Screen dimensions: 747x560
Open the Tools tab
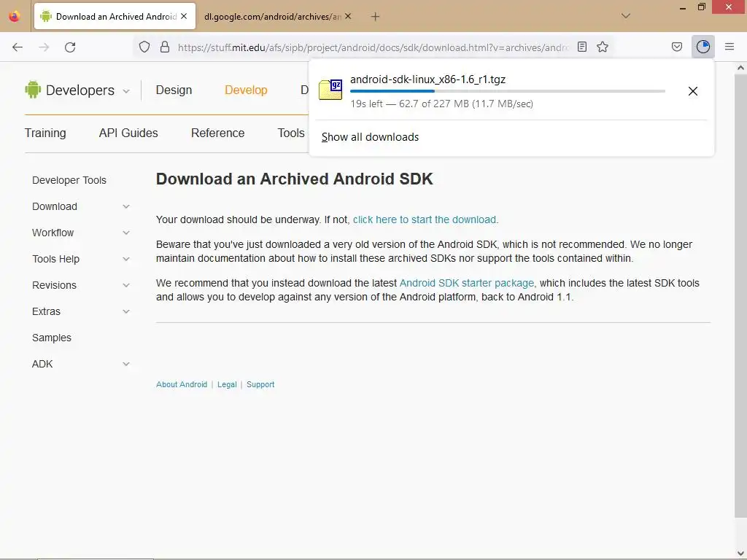(291, 133)
